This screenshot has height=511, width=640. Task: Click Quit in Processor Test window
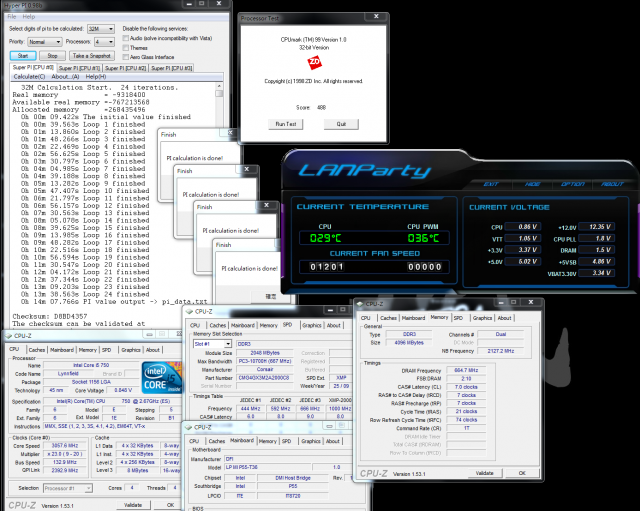pyautogui.click(x=341, y=124)
